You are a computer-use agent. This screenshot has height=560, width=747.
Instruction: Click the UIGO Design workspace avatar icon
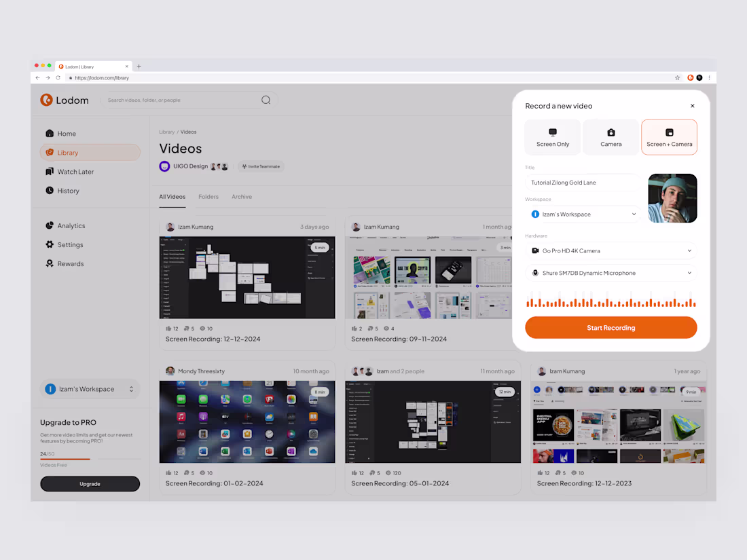coord(164,166)
